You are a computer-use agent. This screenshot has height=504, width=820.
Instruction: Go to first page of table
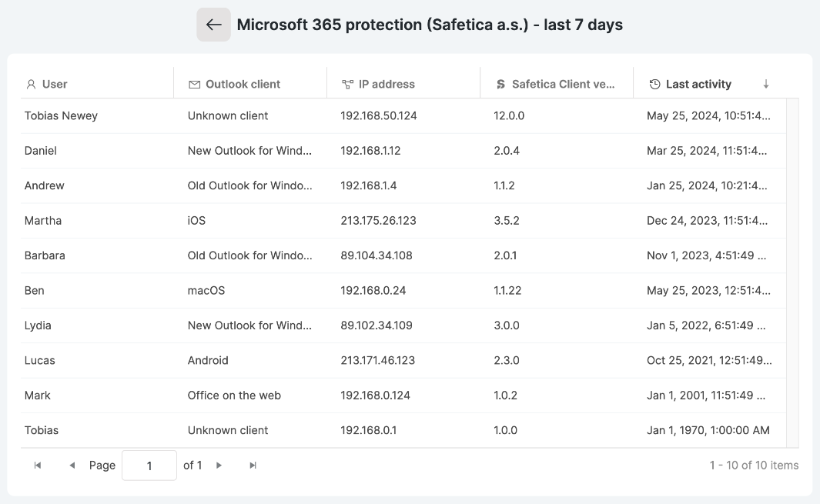(x=38, y=466)
